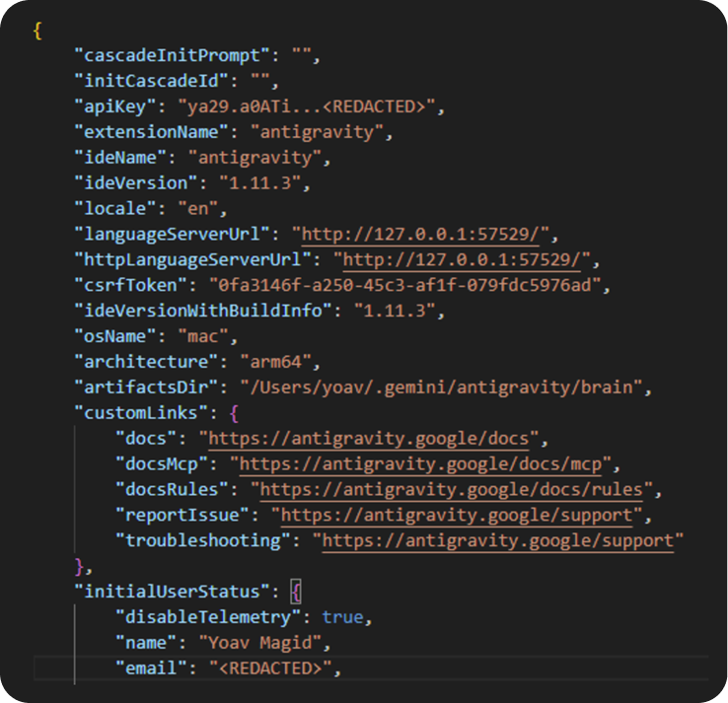Screen dimensions: 728x703
Task: Open the https://antigravity.google/docs link
Action: tap(369, 439)
